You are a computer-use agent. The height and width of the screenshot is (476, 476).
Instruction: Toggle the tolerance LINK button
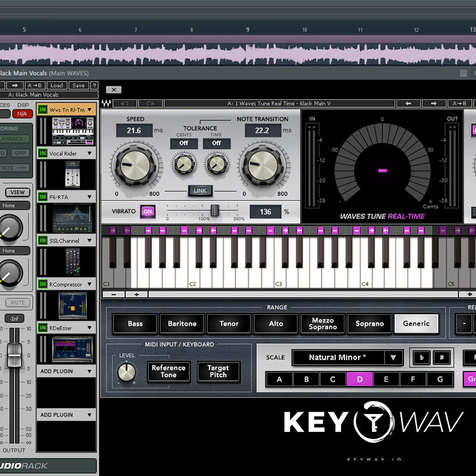pyautogui.click(x=200, y=190)
